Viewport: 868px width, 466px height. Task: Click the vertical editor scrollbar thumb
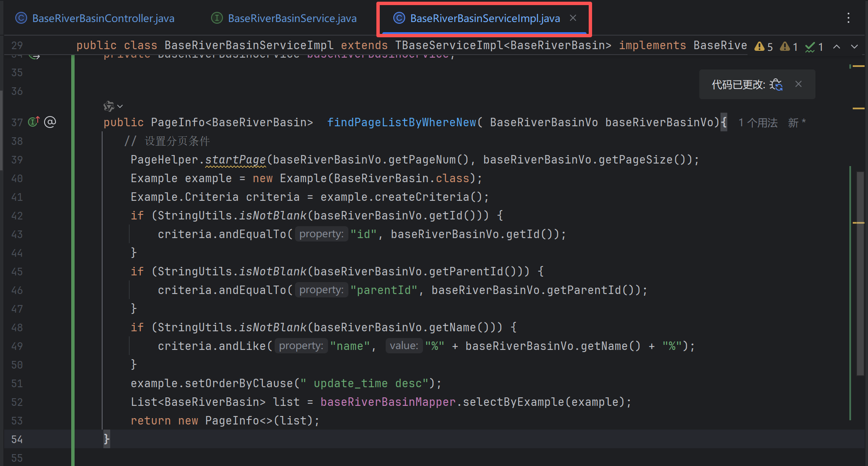click(860, 273)
